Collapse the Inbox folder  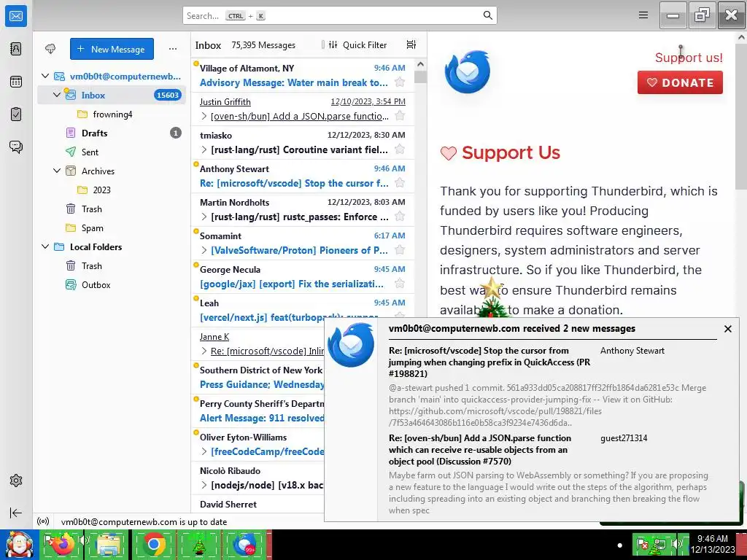point(57,96)
